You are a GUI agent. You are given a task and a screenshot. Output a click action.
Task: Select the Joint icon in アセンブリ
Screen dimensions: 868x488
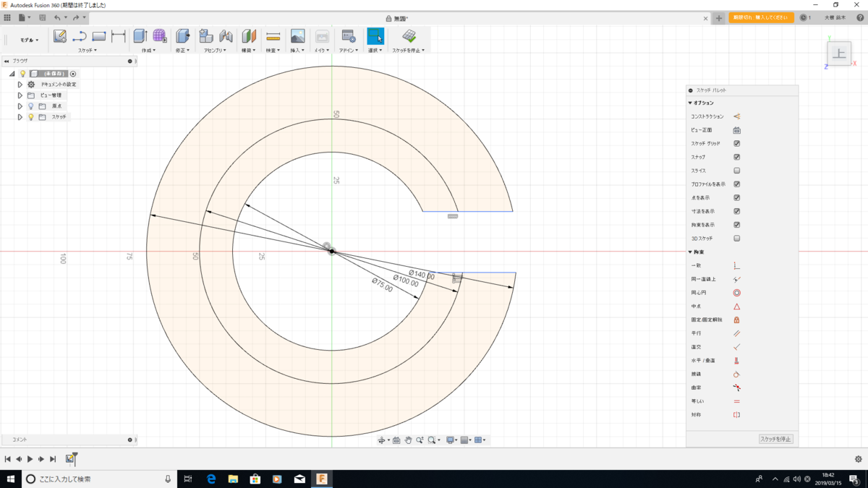coord(226,36)
